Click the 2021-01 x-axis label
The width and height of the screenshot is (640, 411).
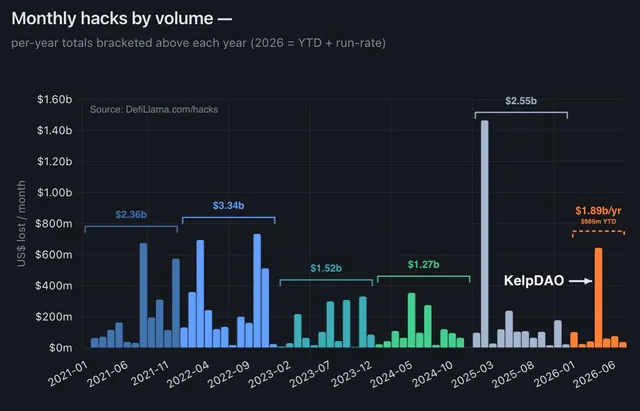(68, 373)
